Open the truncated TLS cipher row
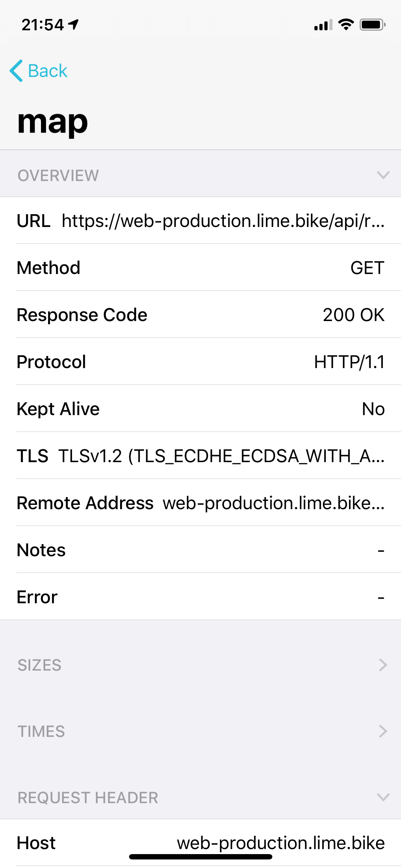This screenshot has height=868, width=401. click(x=200, y=455)
